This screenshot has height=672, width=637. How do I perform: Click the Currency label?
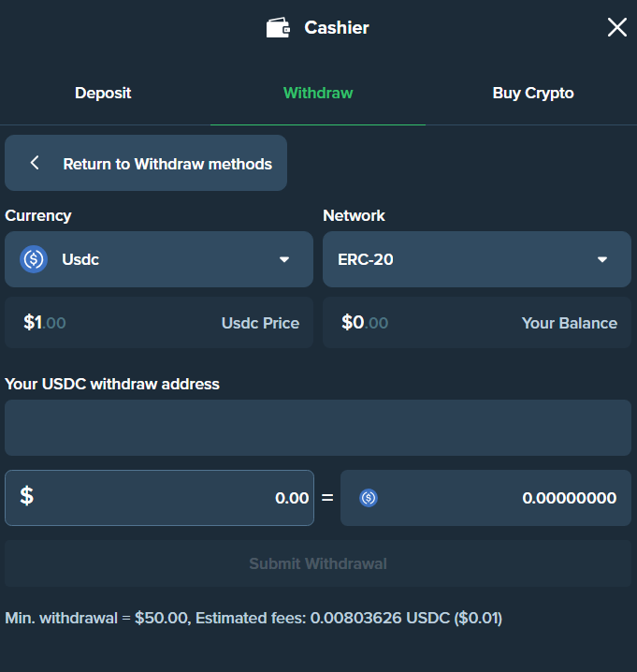pos(38,215)
